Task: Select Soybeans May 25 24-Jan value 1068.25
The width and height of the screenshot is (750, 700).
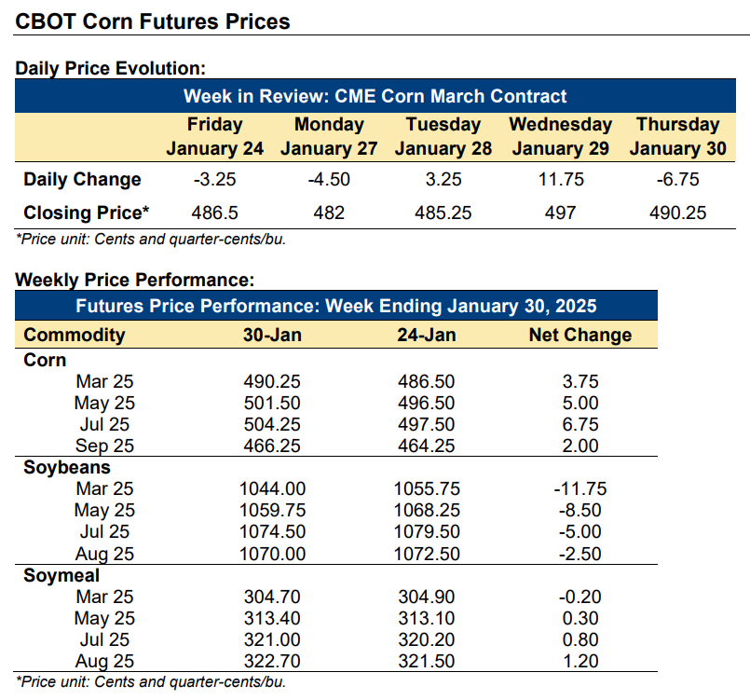Action: [427, 511]
